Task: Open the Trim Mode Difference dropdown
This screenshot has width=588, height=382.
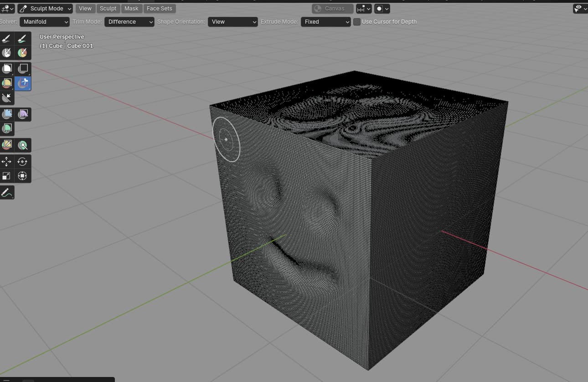Action: (129, 22)
